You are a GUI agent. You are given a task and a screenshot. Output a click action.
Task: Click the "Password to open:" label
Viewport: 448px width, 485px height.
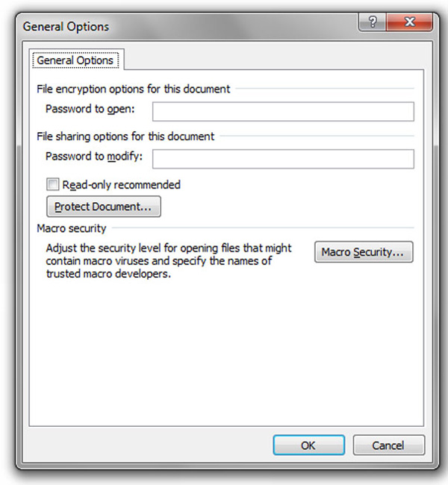[x=90, y=110]
